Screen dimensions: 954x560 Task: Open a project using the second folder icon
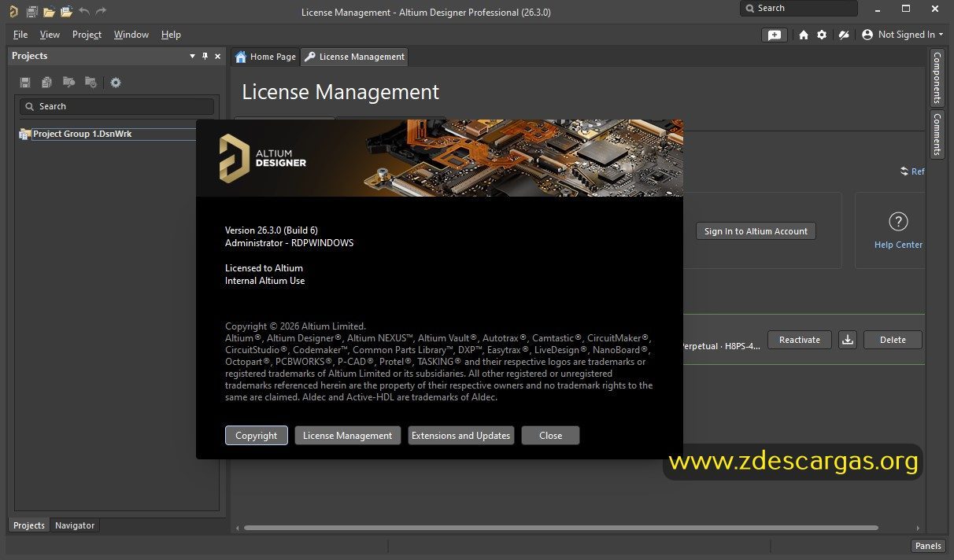click(66, 11)
